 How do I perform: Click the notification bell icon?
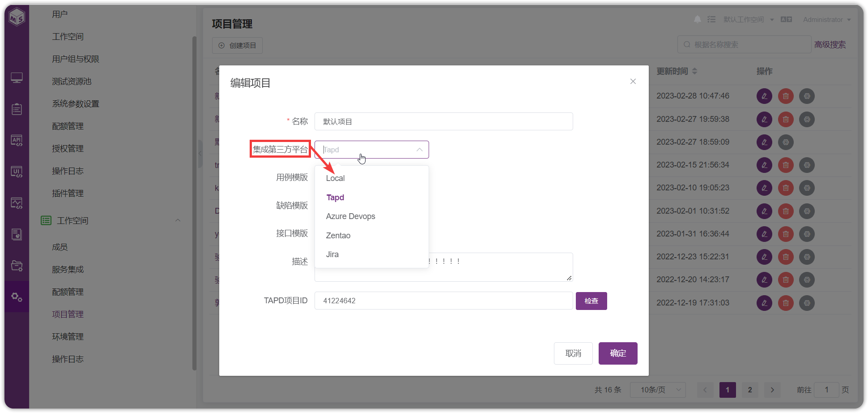(x=698, y=19)
